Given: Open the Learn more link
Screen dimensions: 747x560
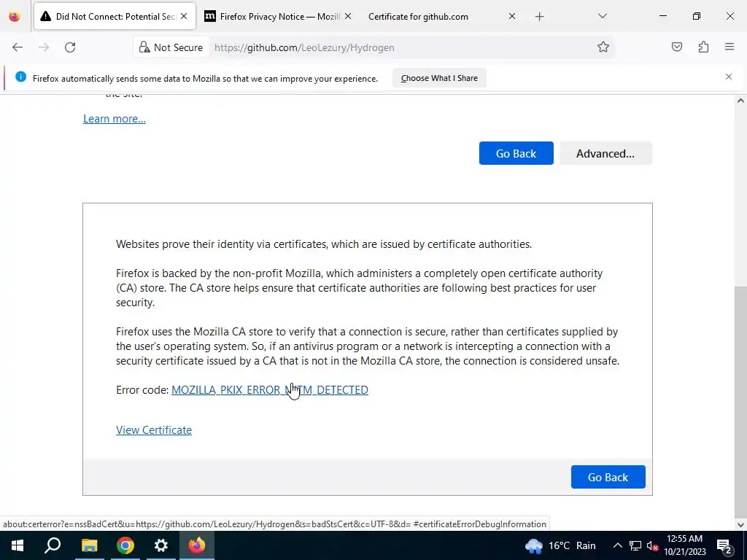Looking at the screenshot, I should (115, 119).
